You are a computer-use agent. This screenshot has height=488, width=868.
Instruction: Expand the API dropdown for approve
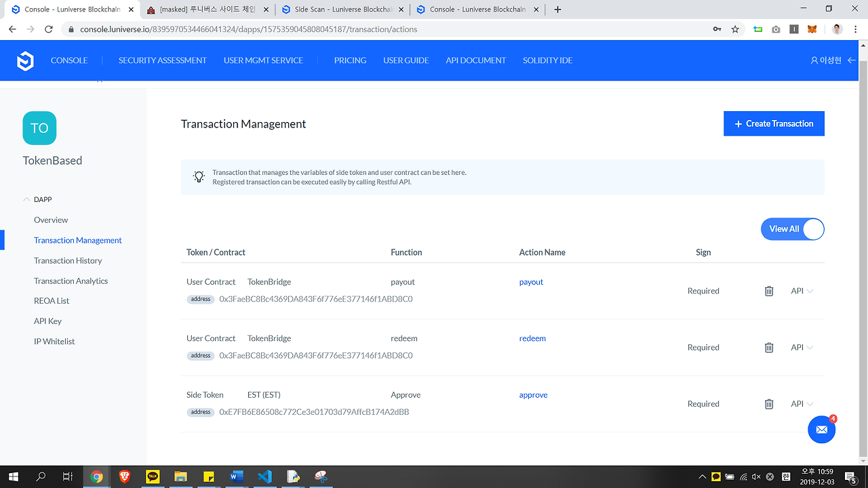[802, 404]
